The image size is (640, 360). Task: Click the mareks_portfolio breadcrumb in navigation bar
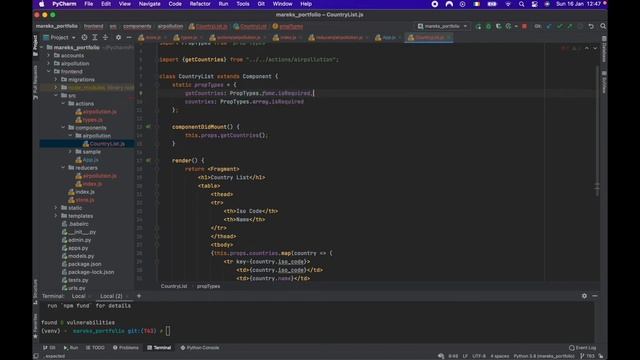[x=56, y=26]
